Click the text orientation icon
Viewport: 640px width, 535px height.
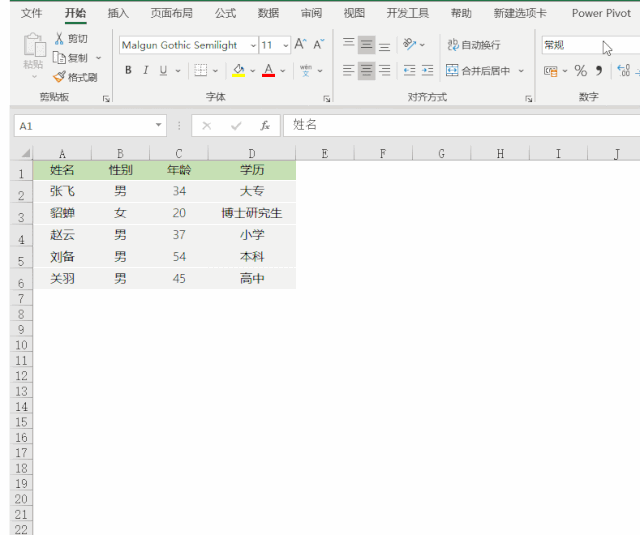pyautogui.click(x=409, y=44)
